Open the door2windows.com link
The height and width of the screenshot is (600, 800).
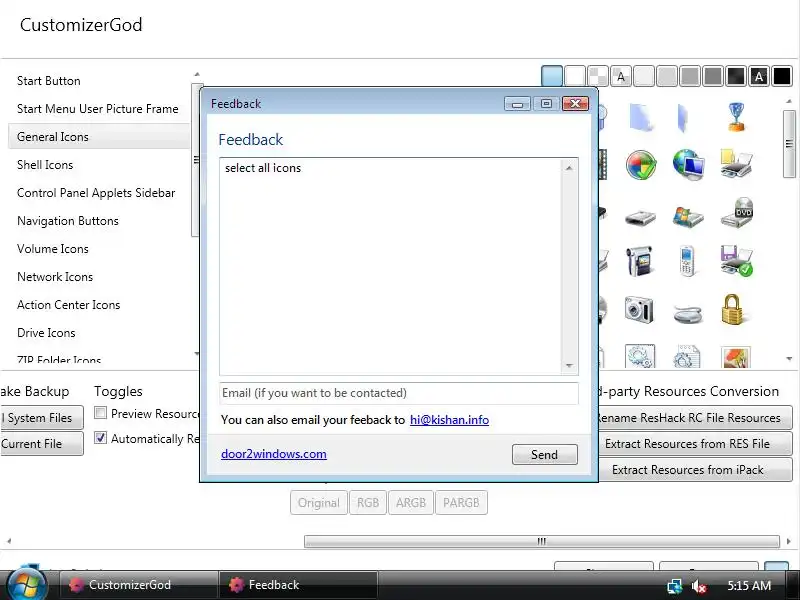click(x=273, y=454)
